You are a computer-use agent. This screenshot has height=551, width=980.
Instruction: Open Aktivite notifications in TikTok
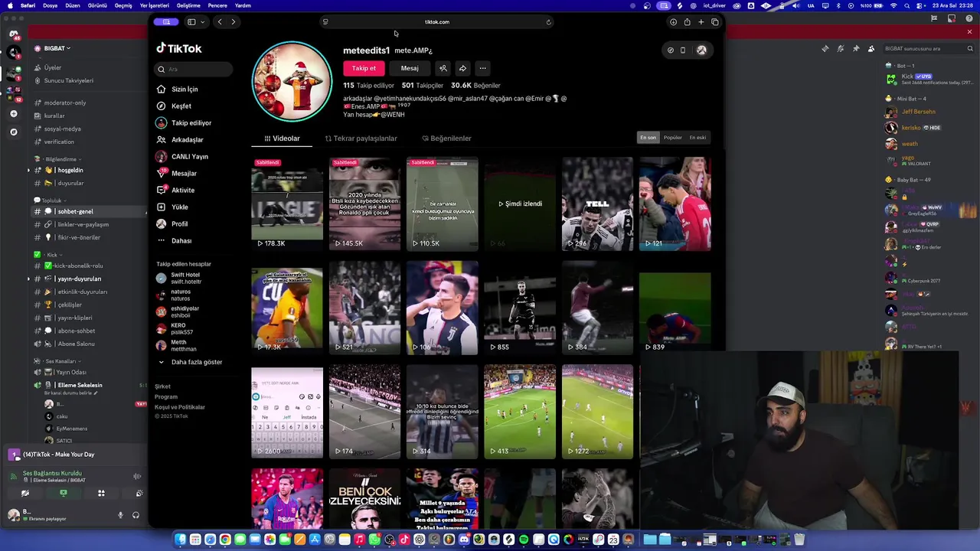click(x=175, y=190)
